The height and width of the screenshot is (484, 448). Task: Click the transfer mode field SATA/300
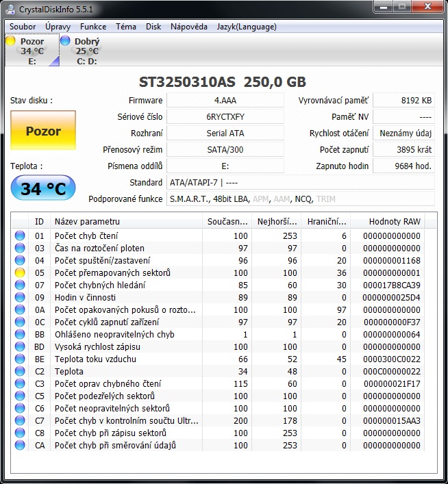tap(225, 149)
